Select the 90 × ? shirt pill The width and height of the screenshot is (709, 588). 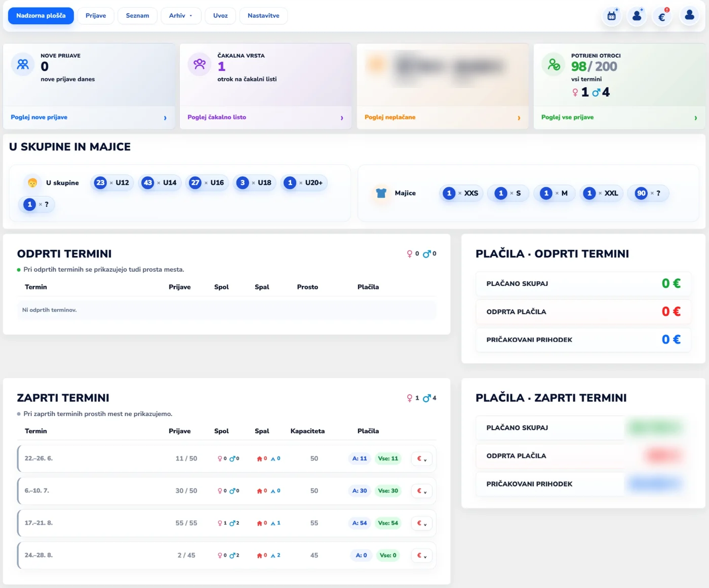point(648,193)
